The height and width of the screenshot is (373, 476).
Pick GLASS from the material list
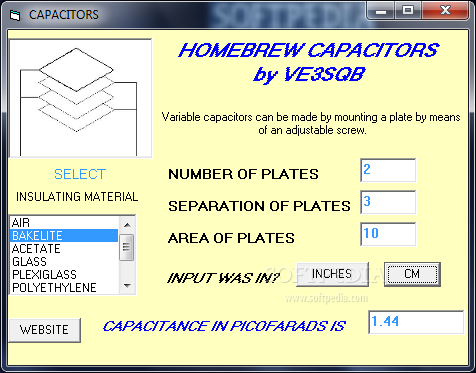click(64, 262)
